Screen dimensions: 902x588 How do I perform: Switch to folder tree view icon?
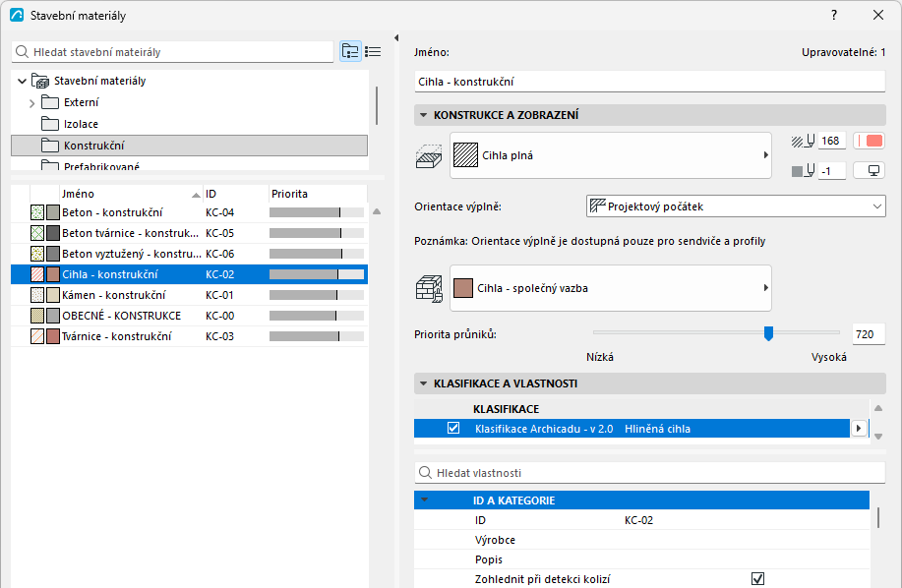(350, 52)
